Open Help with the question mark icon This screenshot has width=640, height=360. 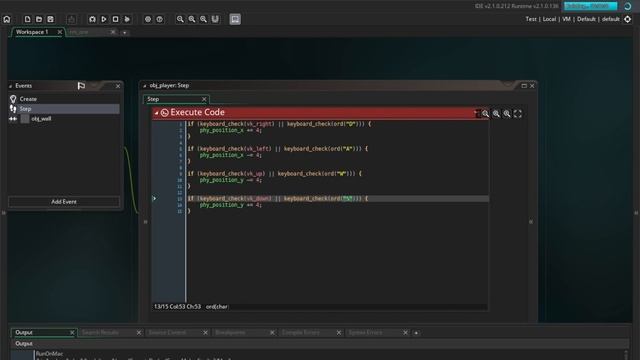pyautogui.click(x=160, y=19)
